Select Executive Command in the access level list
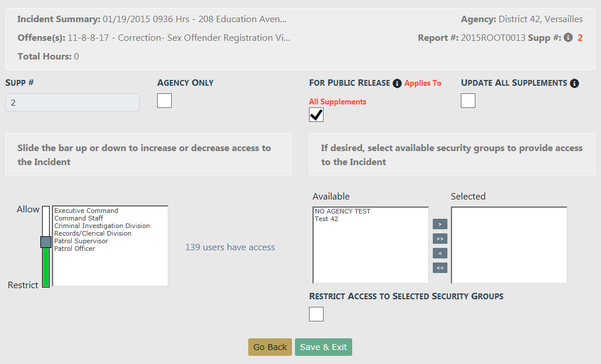The width and height of the screenshot is (601, 364). coord(86,211)
